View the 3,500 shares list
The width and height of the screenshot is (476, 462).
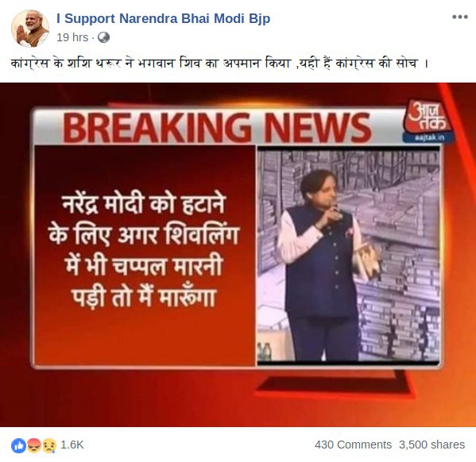(431, 445)
